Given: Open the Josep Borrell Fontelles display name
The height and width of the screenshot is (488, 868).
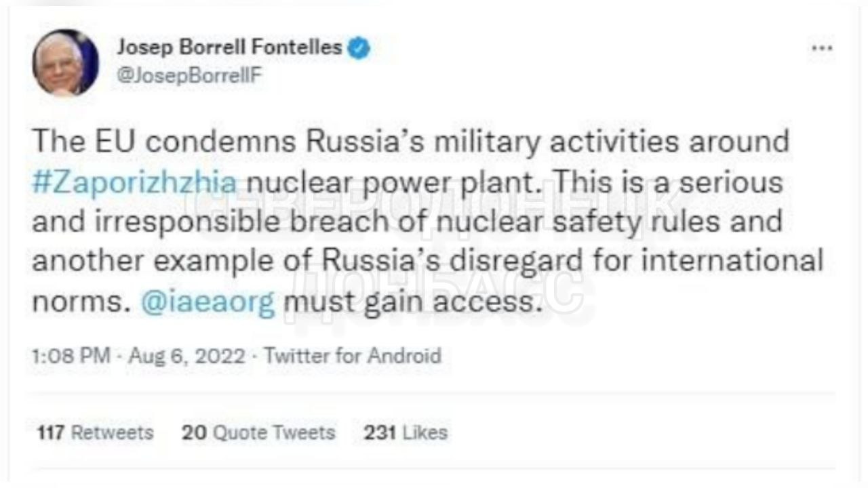Looking at the screenshot, I should tap(229, 48).
